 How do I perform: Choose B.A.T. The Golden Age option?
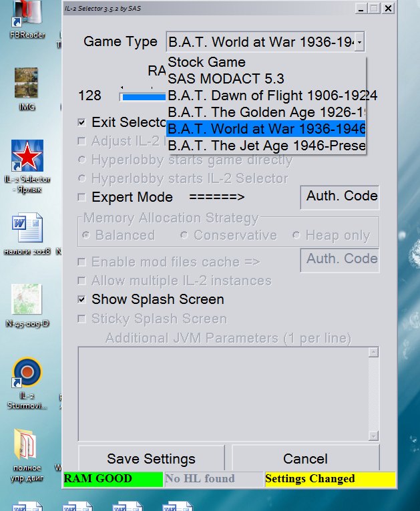266,112
